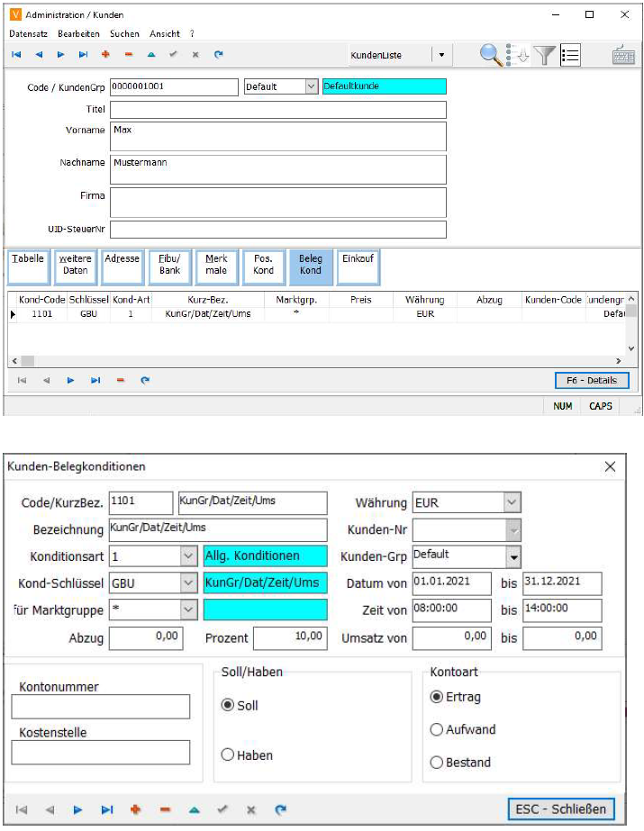Expand the KundenListe dropdown arrow
Image resolution: width=644 pixels, height=831 pixels.
[x=441, y=55]
